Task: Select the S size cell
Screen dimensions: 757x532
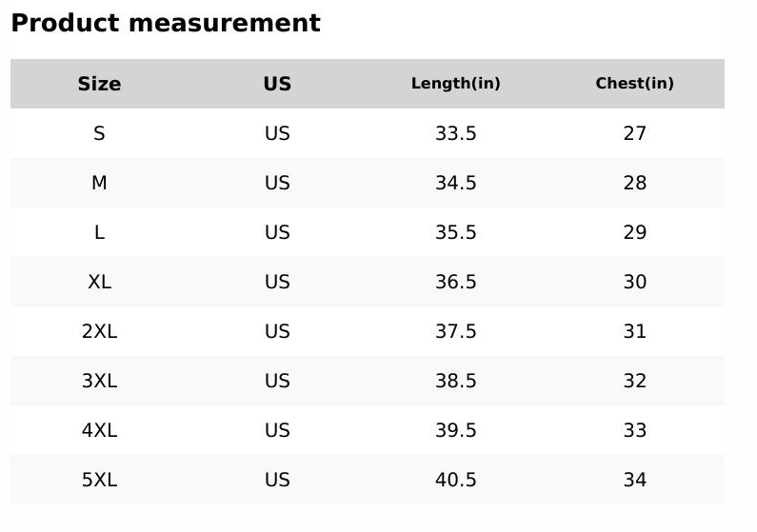Action: (x=99, y=133)
